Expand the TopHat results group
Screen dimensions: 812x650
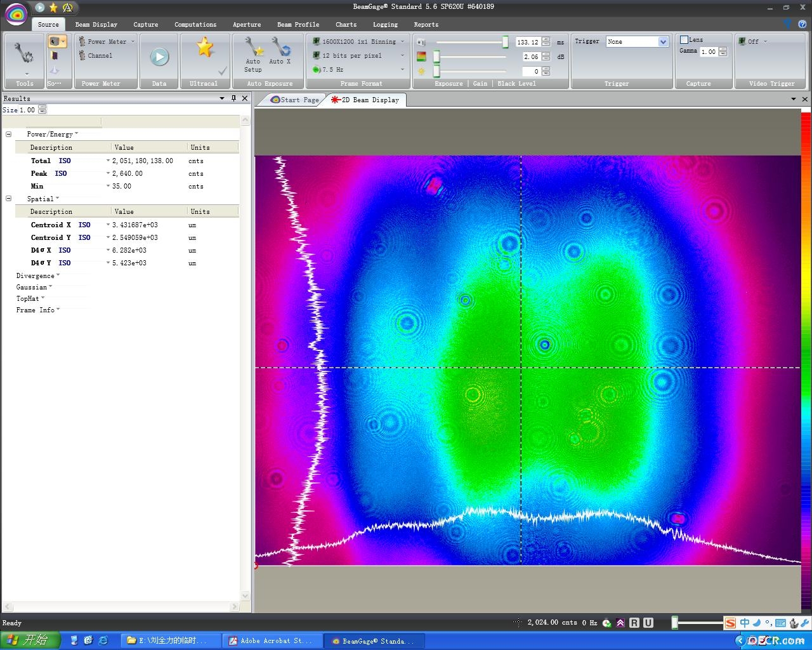(x=30, y=298)
